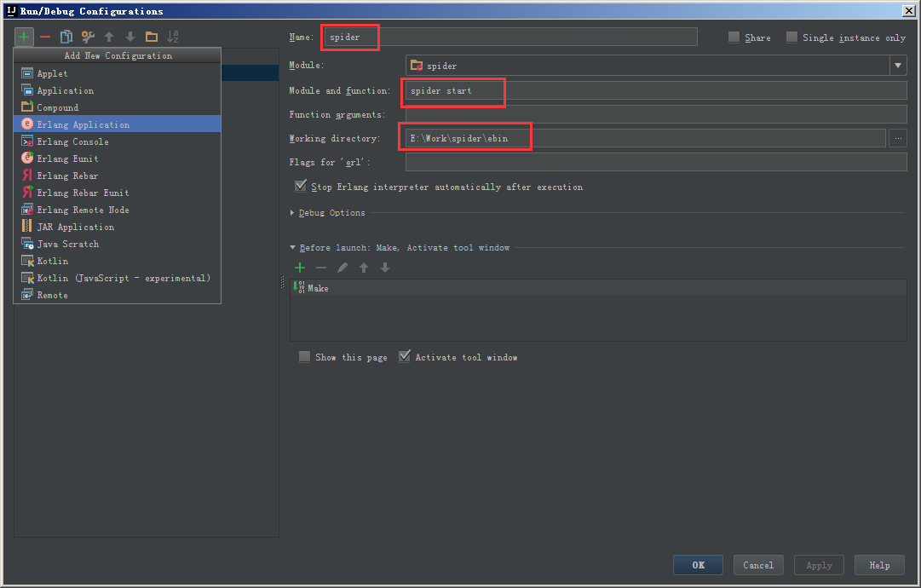
Task: Move configuration up with the up arrow icon
Action: click(x=107, y=37)
